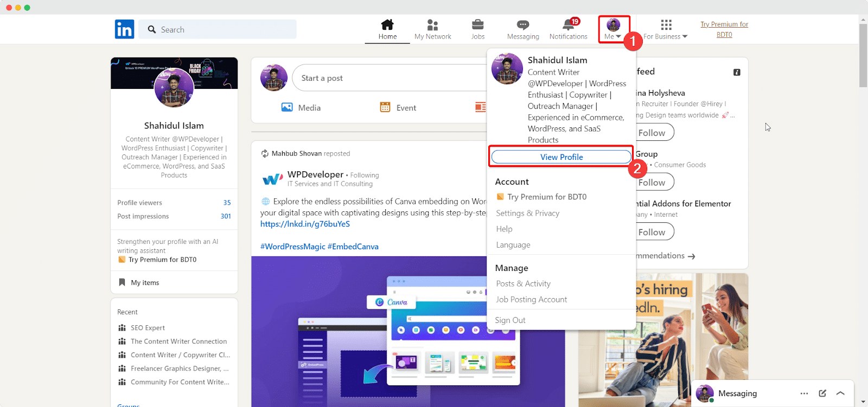Click the Event calendar icon
868x407 pixels.
point(385,107)
